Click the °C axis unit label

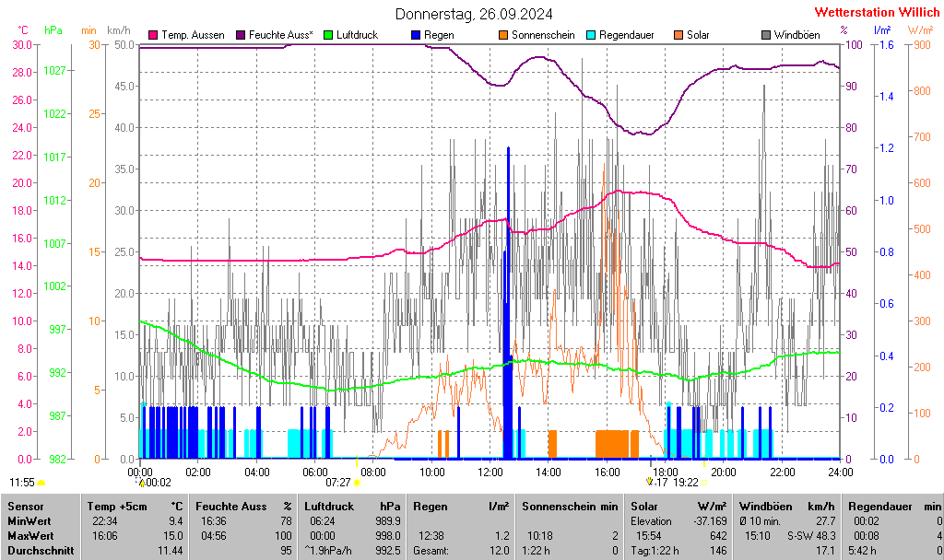[x=22, y=30]
